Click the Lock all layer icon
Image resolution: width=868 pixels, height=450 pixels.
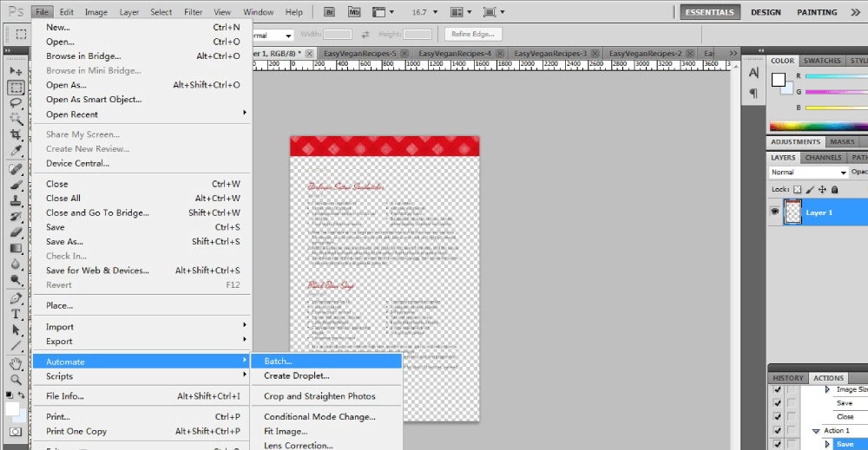(x=835, y=189)
